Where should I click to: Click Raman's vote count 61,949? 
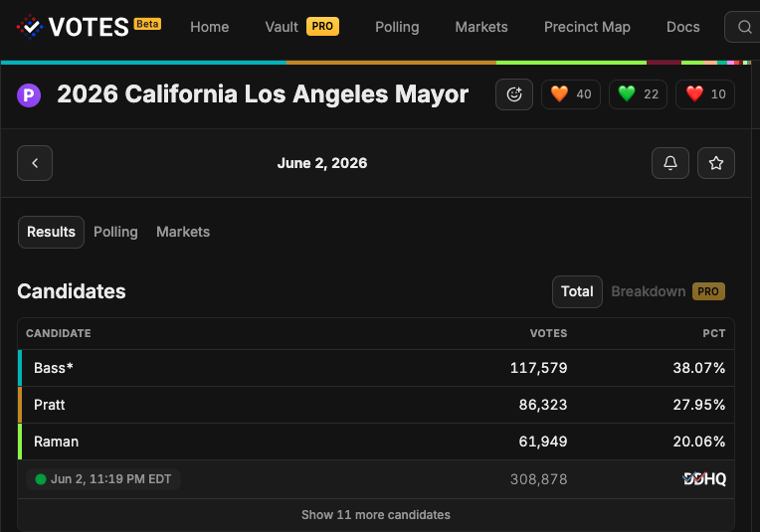click(543, 442)
